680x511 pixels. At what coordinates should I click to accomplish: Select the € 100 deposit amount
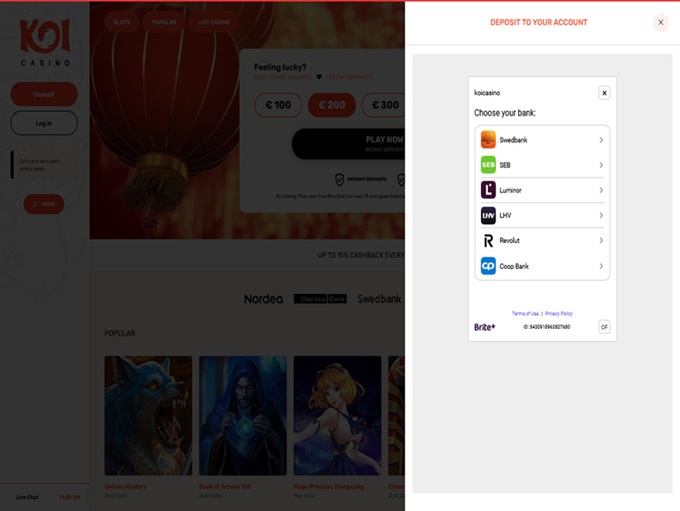click(278, 105)
